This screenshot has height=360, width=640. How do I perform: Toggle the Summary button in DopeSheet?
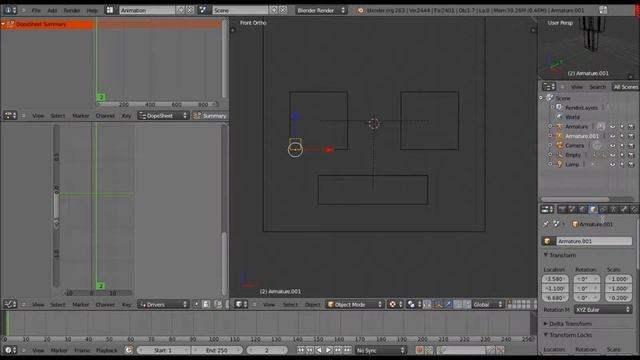click(x=210, y=116)
